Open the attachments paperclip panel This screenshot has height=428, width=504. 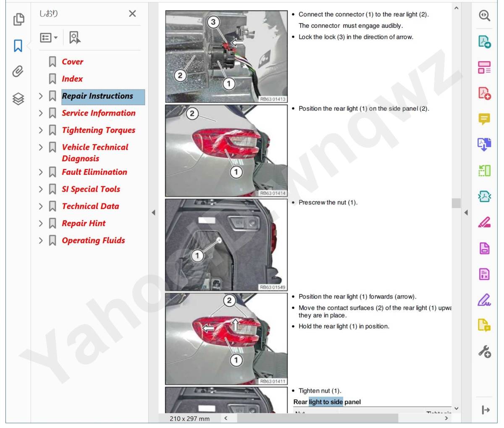click(18, 71)
